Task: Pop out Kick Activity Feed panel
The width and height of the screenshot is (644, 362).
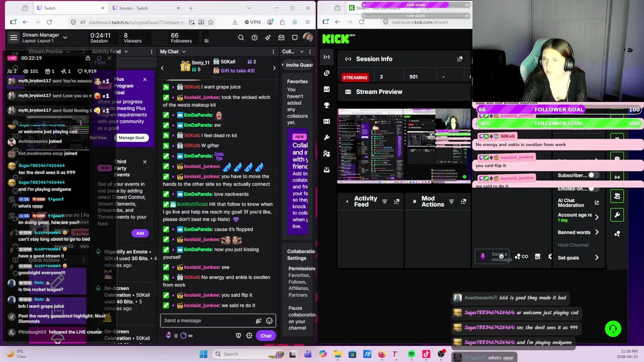Action: (396, 202)
